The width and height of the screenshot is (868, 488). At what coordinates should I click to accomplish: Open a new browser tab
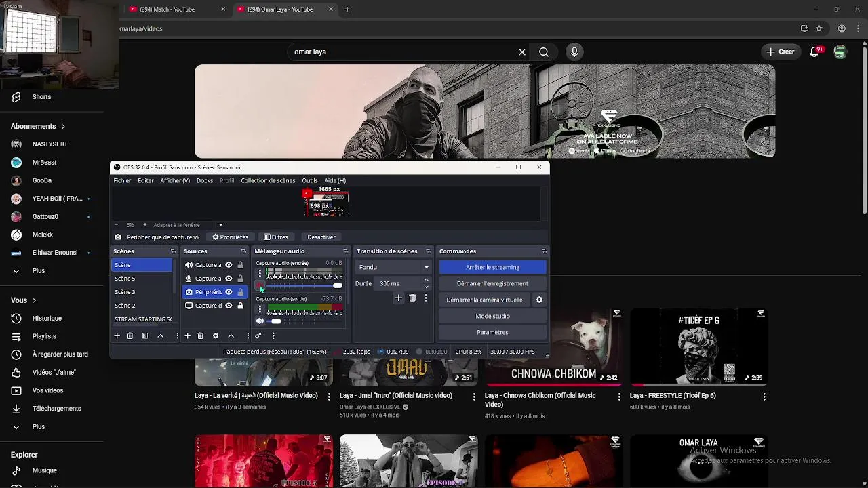coord(347,9)
